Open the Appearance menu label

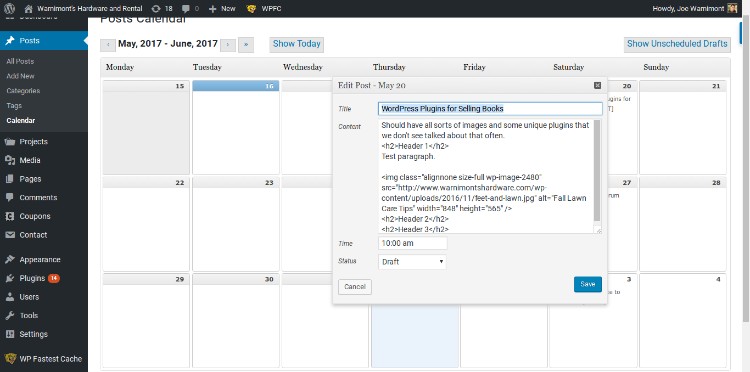[40, 260]
